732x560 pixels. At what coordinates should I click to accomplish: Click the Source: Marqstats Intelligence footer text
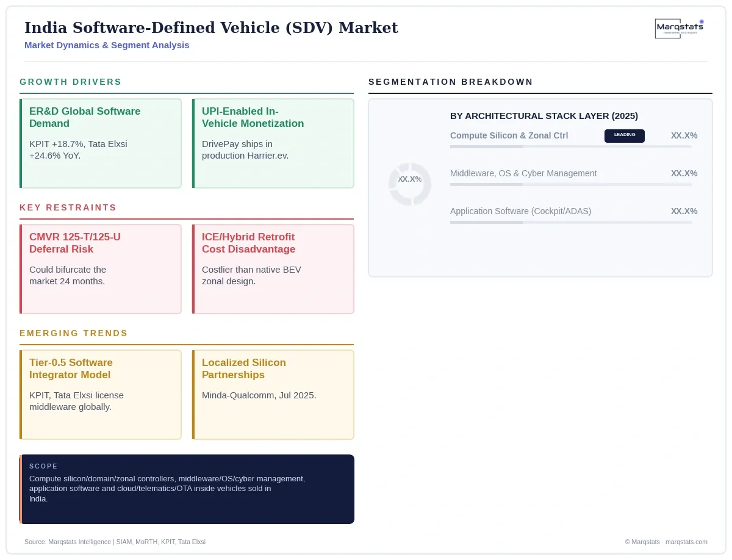point(115,542)
